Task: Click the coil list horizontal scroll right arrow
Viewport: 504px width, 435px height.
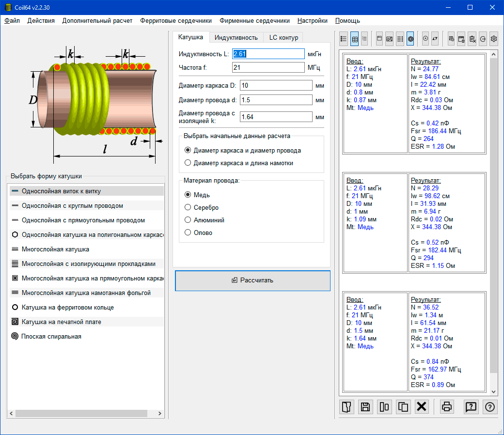Action: (x=160, y=414)
